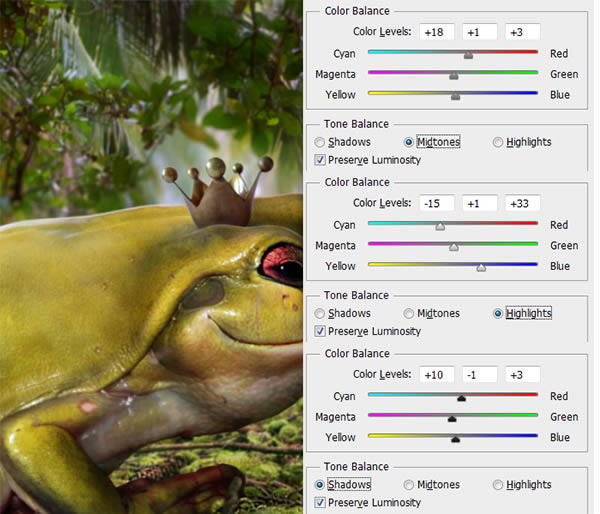Click Magenta-Green slider handle in the -15 panel
The image size is (600, 514).
click(454, 248)
